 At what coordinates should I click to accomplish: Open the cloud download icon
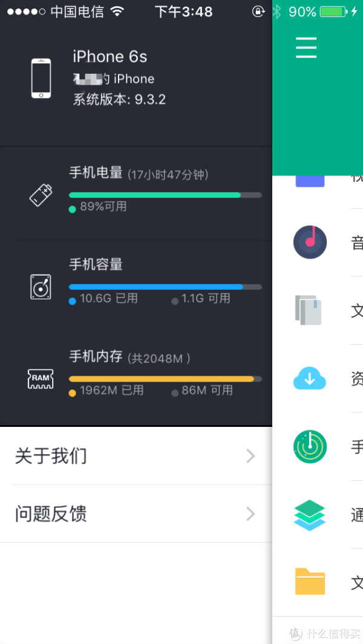coord(310,379)
